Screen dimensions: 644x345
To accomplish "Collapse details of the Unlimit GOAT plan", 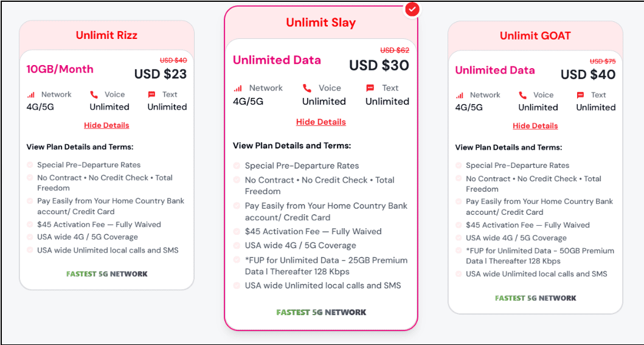I will (535, 126).
